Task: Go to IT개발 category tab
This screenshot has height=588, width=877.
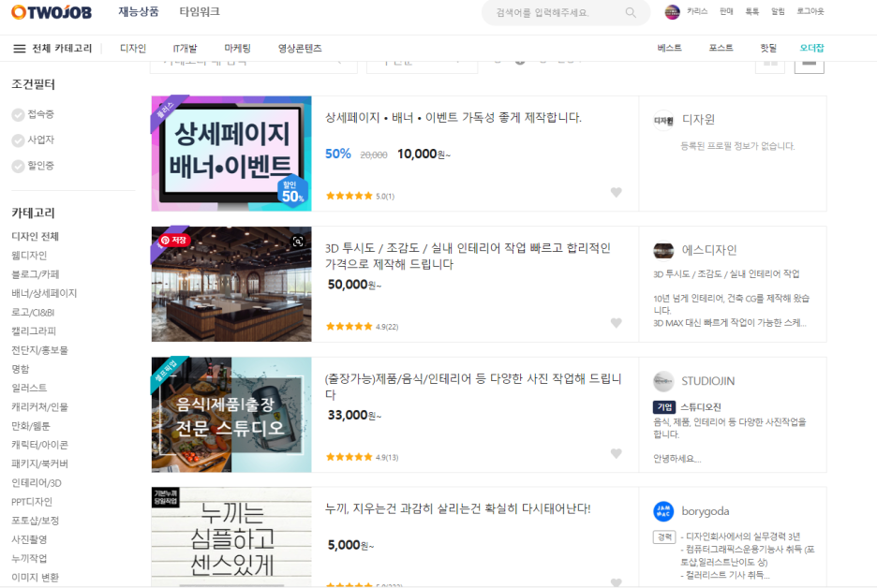Action: click(185, 49)
